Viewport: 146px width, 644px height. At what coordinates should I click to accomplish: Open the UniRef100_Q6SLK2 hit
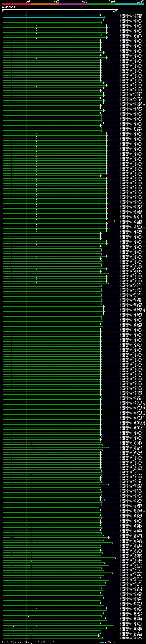point(131,211)
